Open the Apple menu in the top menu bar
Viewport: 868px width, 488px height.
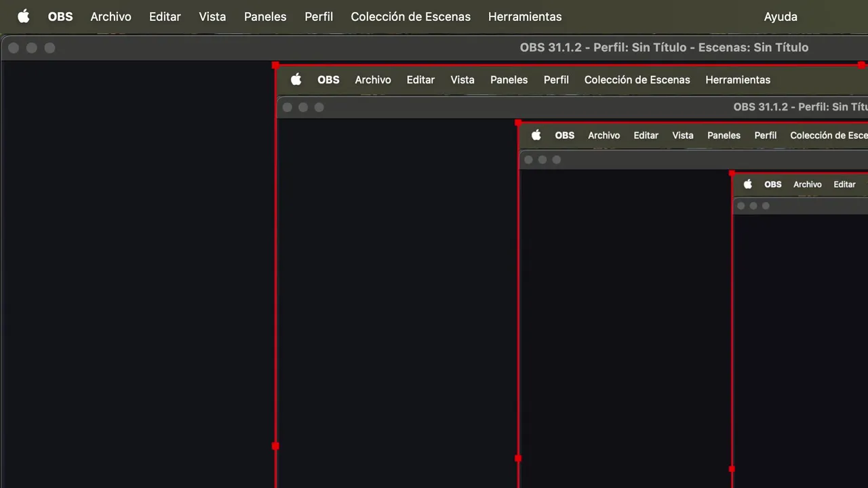click(x=24, y=16)
